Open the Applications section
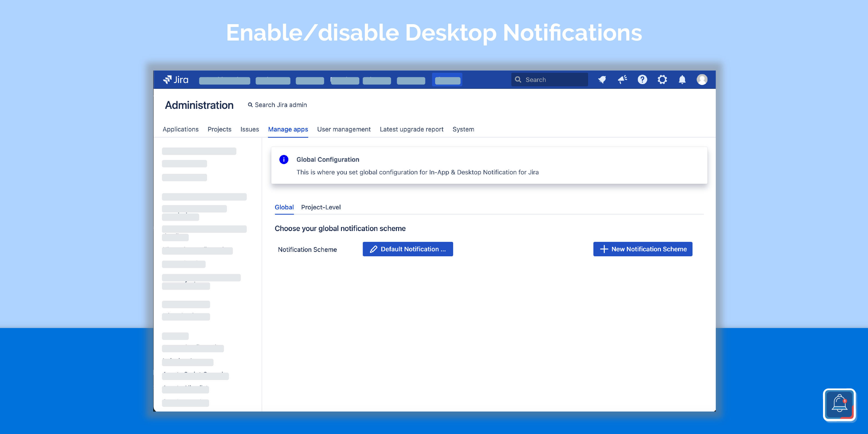This screenshot has width=868, height=434. point(180,129)
